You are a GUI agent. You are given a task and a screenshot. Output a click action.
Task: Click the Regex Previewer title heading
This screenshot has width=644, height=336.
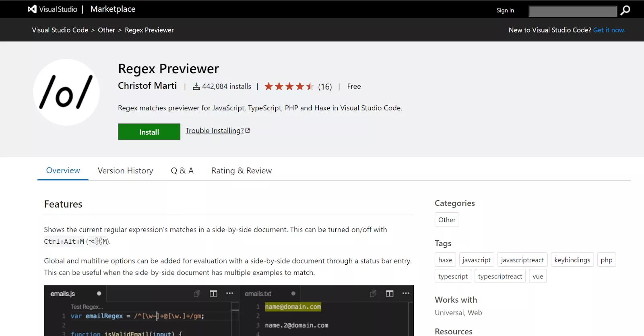(x=168, y=69)
